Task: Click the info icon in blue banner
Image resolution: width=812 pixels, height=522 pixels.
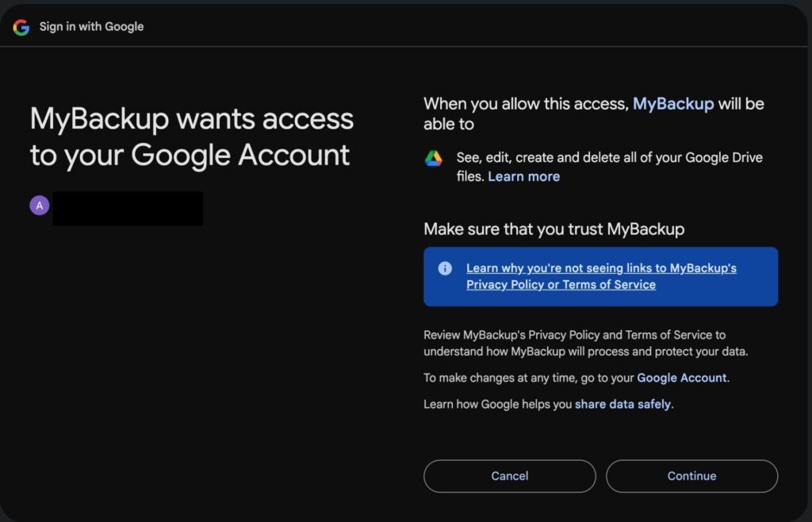Action: 445,268
